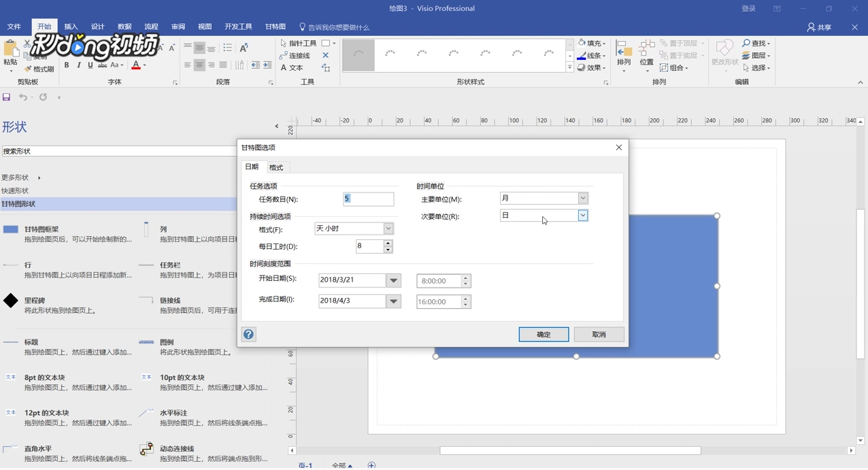
Task: Select the Text tool (文本)
Action: (x=292, y=68)
